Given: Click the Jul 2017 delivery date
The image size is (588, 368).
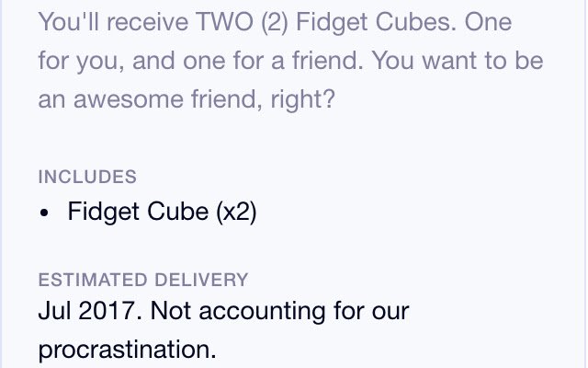Looking at the screenshot, I should click(90, 311).
